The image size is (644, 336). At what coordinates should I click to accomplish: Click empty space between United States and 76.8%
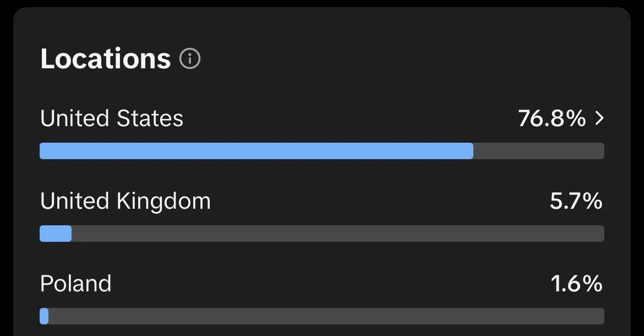(350, 118)
